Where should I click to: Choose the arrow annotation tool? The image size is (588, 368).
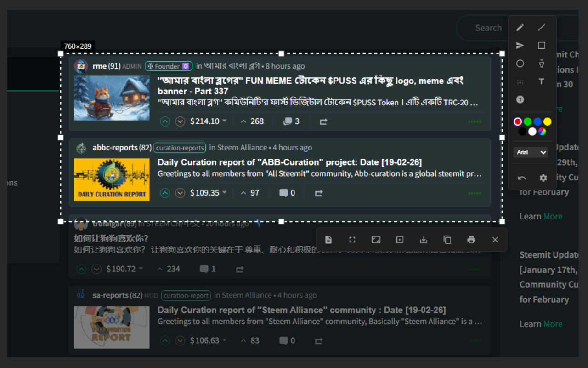coord(520,46)
